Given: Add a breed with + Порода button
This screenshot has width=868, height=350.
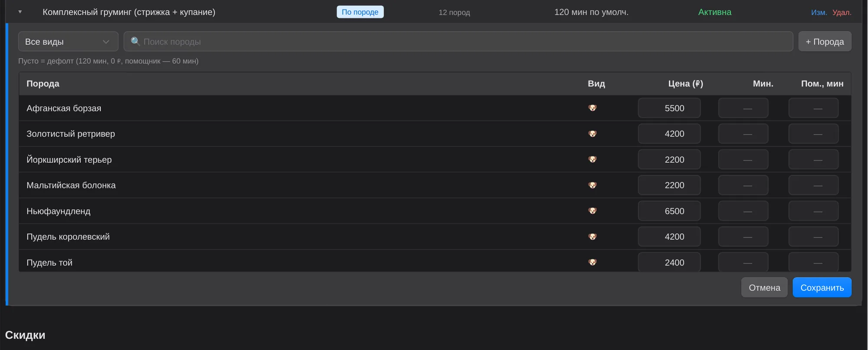Looking at the screenshot, I should click(825, 42).
